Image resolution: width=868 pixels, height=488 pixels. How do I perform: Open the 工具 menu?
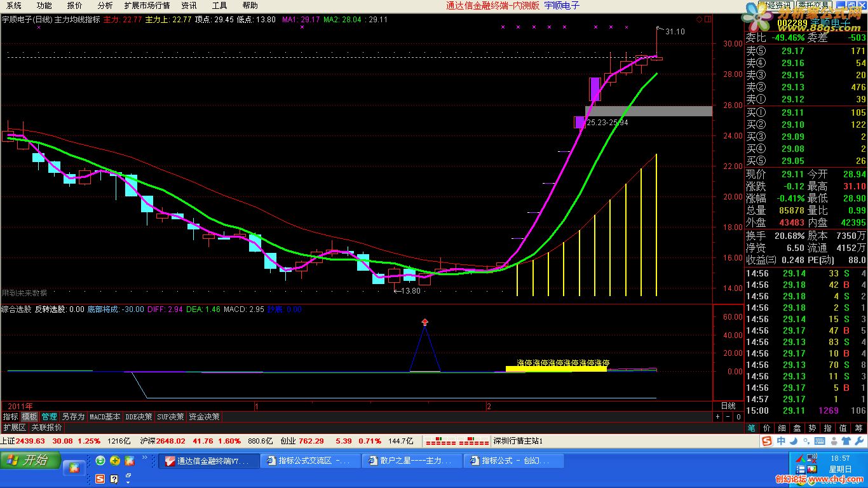pyautogui.click(x=219, y=5)
